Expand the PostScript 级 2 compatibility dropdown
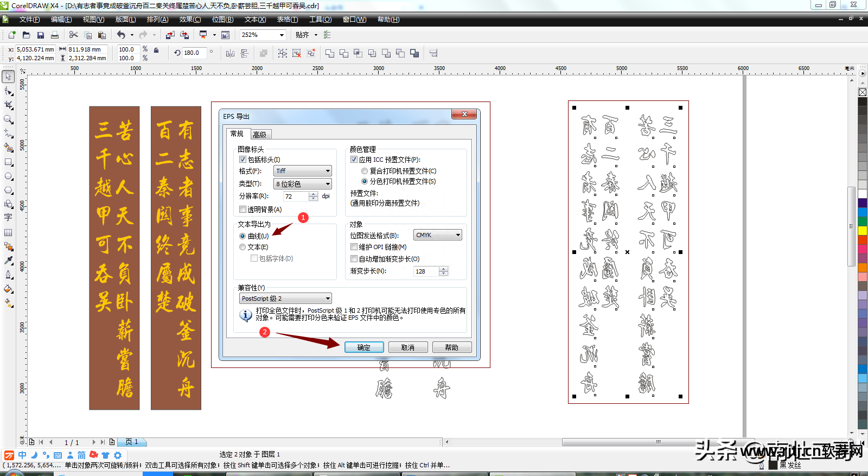Viewport: 868px width, 476px height. click(285, 299)
